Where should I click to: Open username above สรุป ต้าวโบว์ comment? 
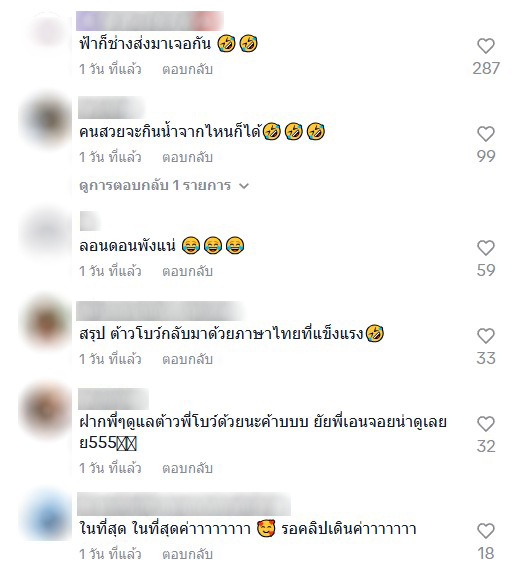[x=161, y=311]
